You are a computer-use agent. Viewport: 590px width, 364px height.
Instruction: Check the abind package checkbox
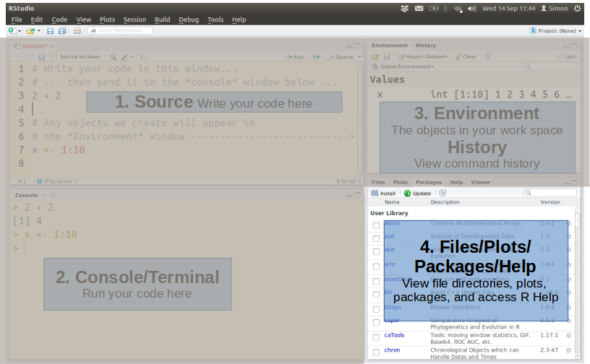[376, 225]
